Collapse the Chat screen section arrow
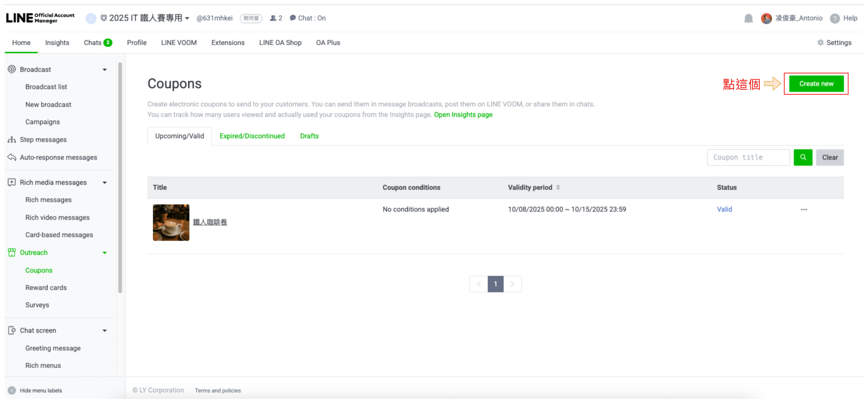The height and width of the screenshot is (403, 868). click(x=105, y=330)
